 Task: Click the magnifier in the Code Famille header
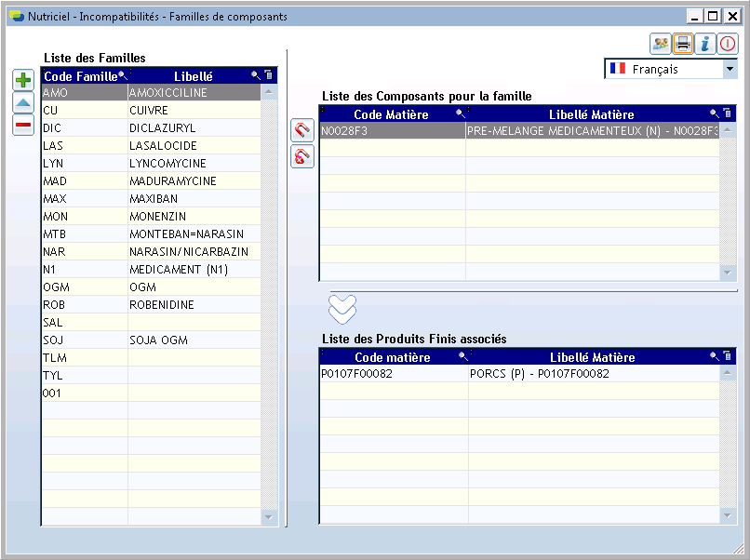(x=123, y=75)
